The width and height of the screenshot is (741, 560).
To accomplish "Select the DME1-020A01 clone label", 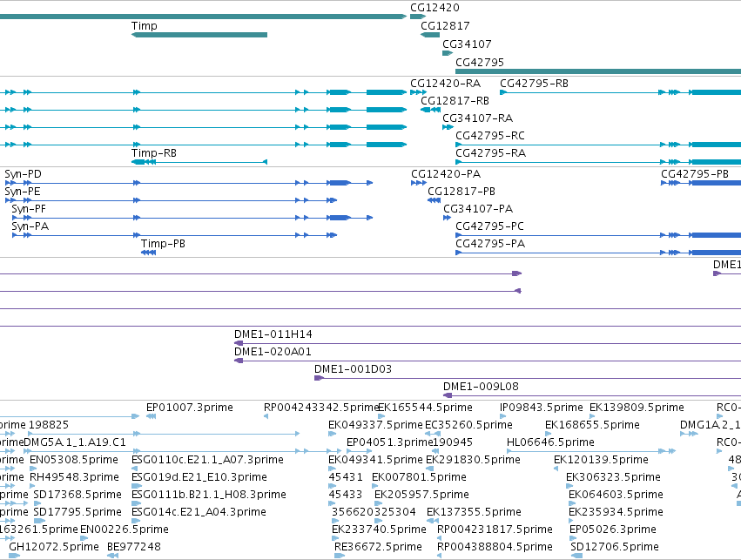I will click(x=273, y=352).
